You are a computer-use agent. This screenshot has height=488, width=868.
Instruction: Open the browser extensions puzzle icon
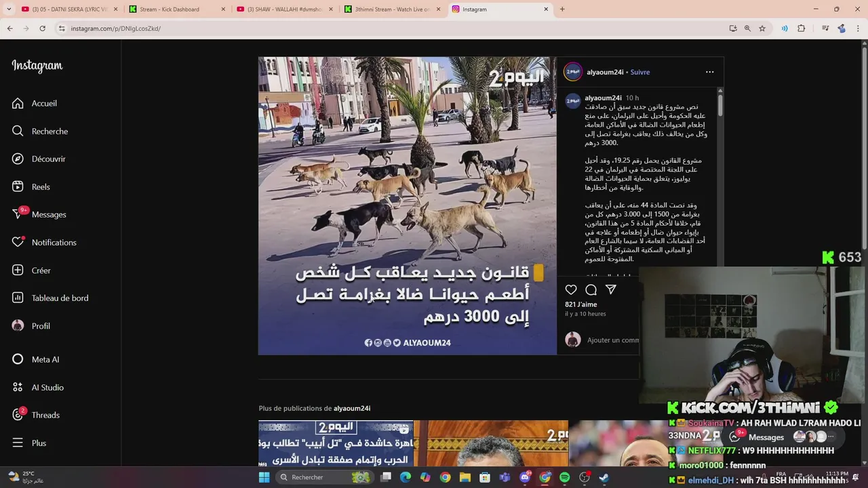802,28
